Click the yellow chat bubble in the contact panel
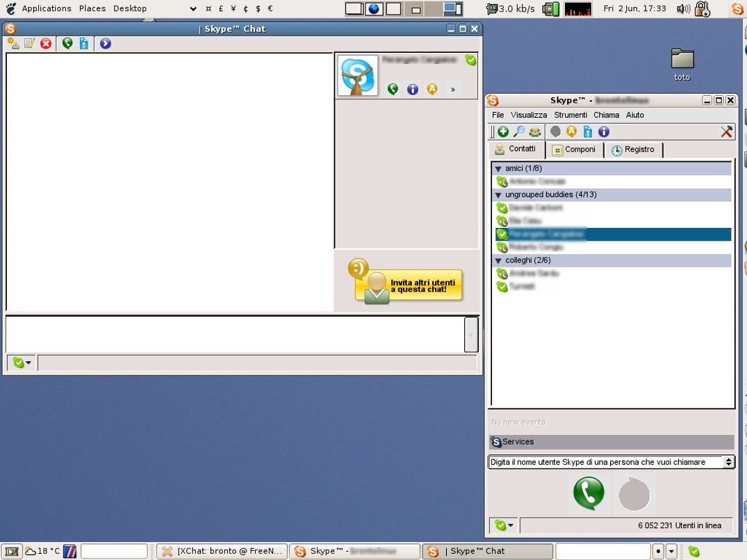The image size is (747, 560). pos(432,89)
